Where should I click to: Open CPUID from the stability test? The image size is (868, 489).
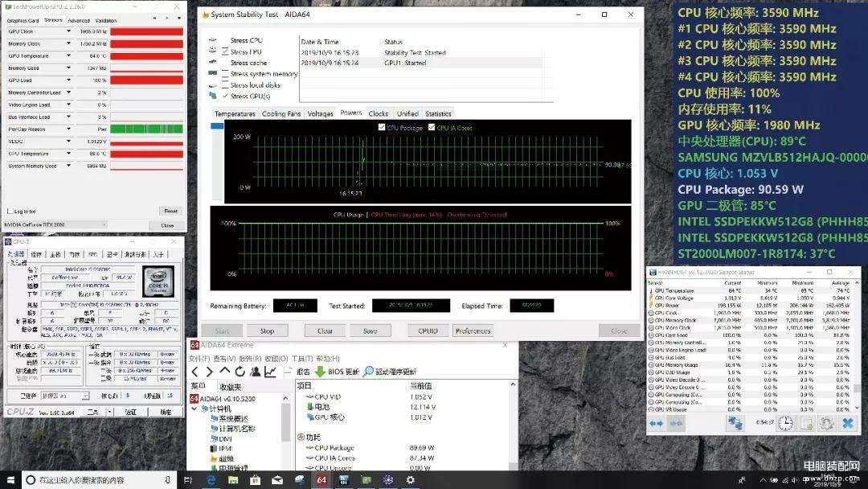[x=428, y=331]
